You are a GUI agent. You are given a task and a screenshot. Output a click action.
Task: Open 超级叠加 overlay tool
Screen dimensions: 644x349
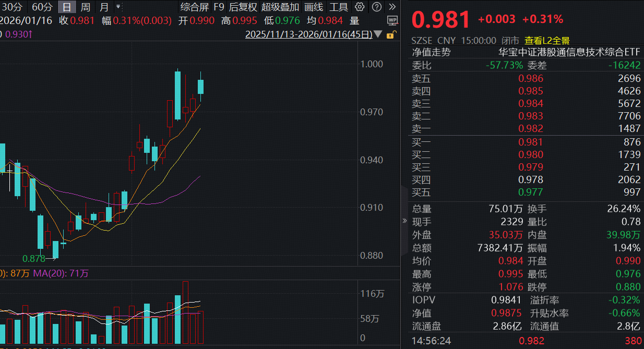pos(280,7)
